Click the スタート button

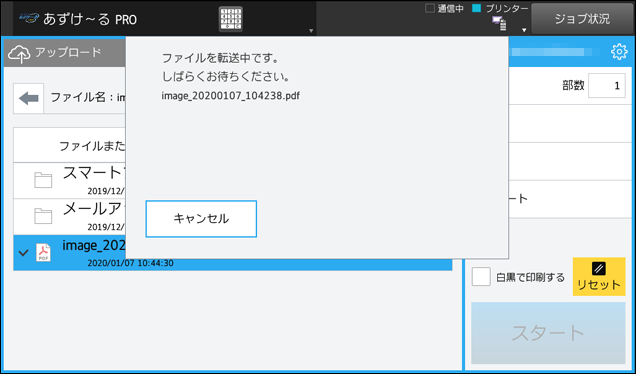tap(548, 333)
